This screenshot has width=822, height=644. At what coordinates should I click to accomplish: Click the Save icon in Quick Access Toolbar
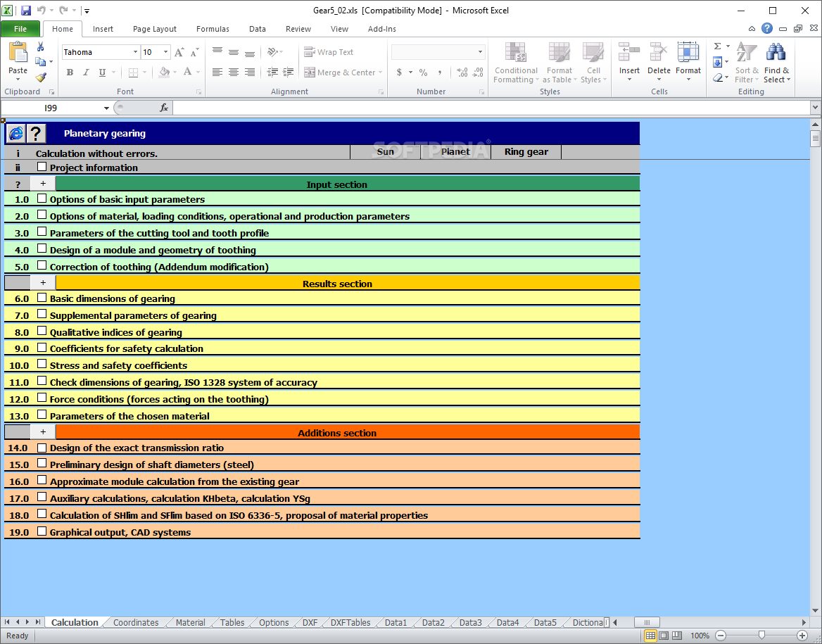[25, 11]
